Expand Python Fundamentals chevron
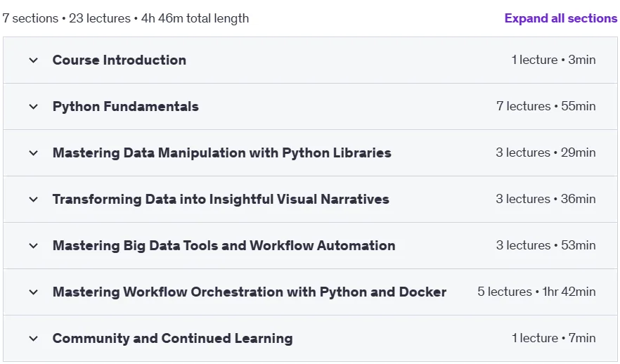Screen dimensions: 620x364 pyautogui.click(x=34, y=107)
